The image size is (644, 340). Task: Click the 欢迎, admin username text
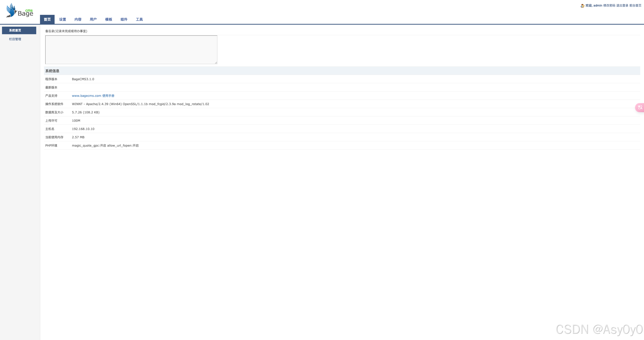click(x=594, y=6)
